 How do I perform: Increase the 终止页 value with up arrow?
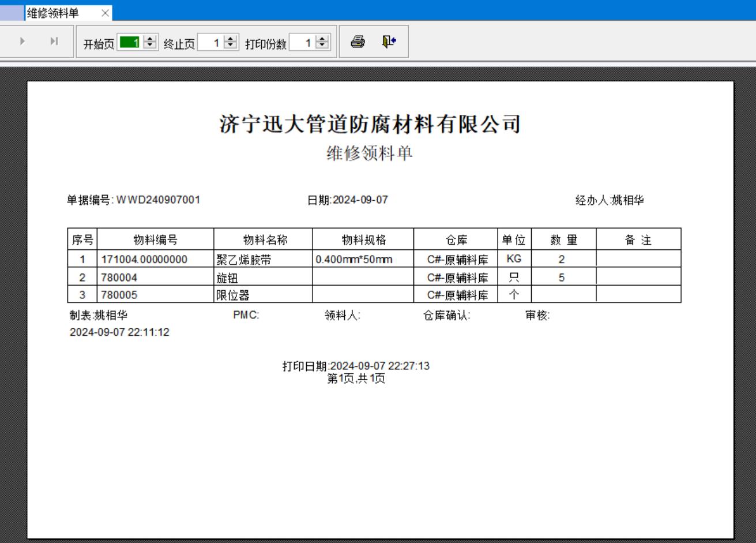point(231,39)
